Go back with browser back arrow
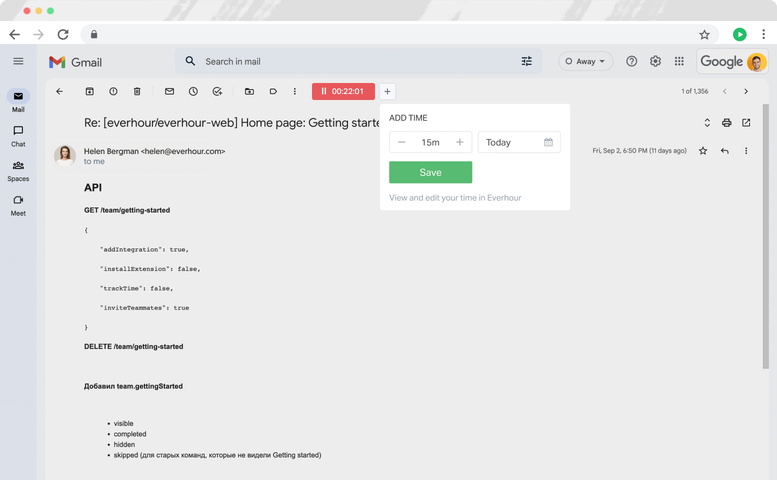Screen dimensions: 777x480 14,34
